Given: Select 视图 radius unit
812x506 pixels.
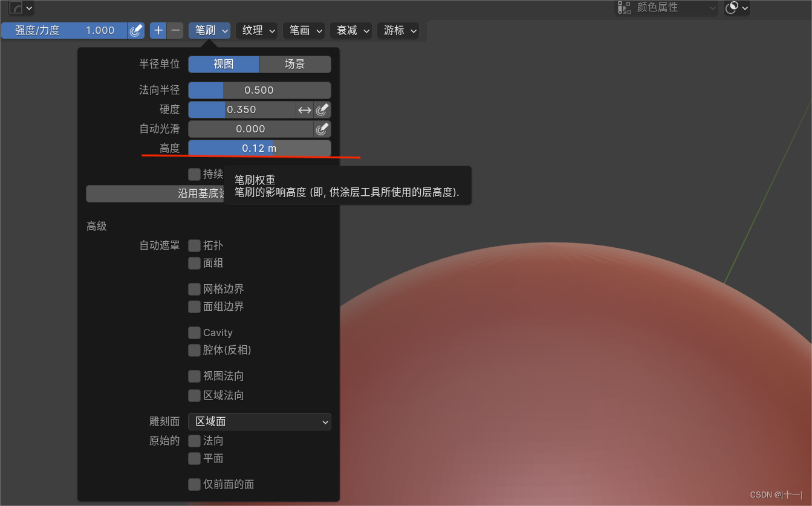Looking at the screenshot, I should point(224,64).
